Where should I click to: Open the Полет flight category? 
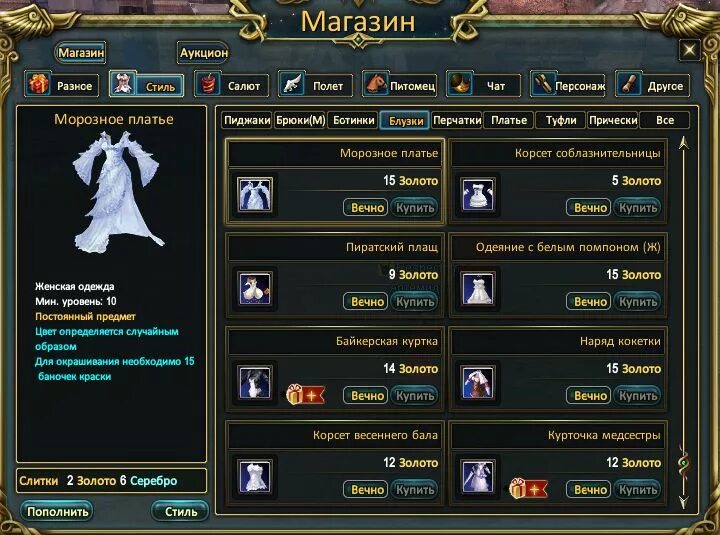[x=315, y=85]
